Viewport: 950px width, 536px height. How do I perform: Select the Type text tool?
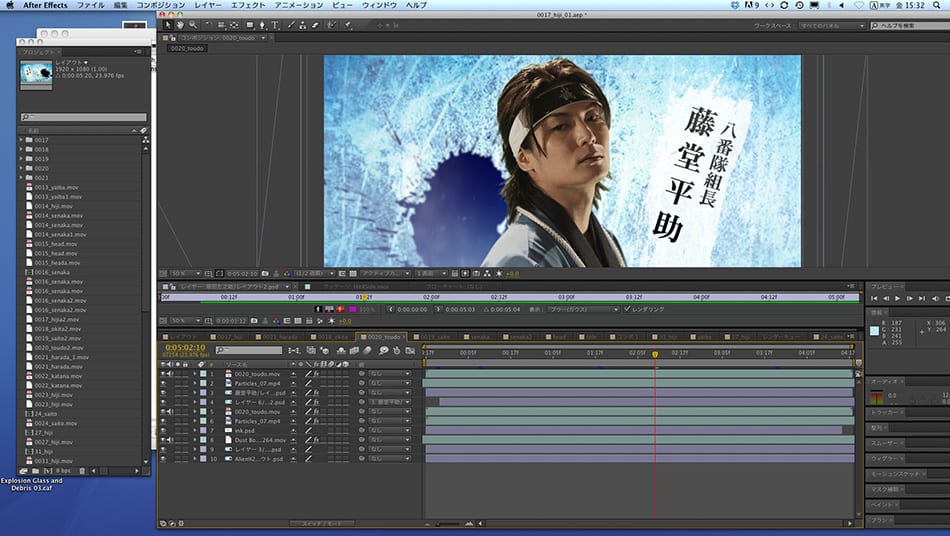(275, 24)
